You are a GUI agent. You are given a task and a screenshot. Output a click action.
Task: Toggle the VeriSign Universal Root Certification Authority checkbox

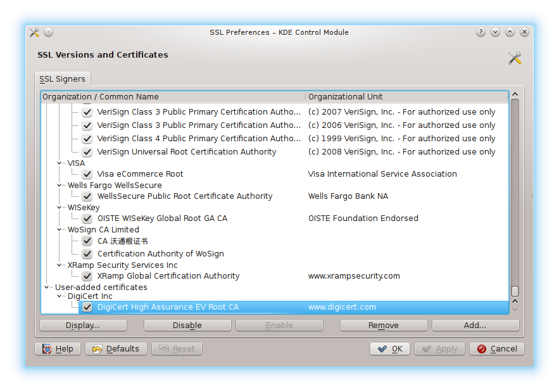[x=87, y=152]
